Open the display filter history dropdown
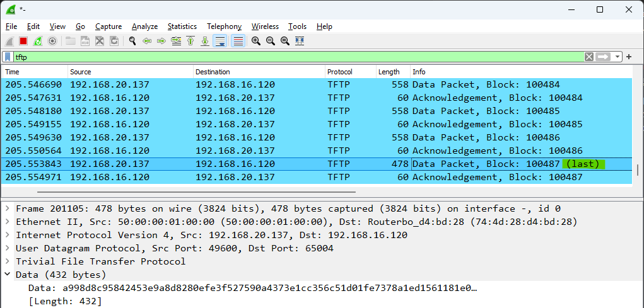Viewport: 644px width, 308px height. coord(618,57)
